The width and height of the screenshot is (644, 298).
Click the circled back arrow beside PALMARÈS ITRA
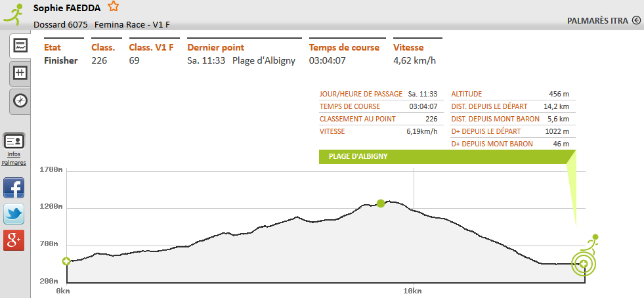click(636, 21)
